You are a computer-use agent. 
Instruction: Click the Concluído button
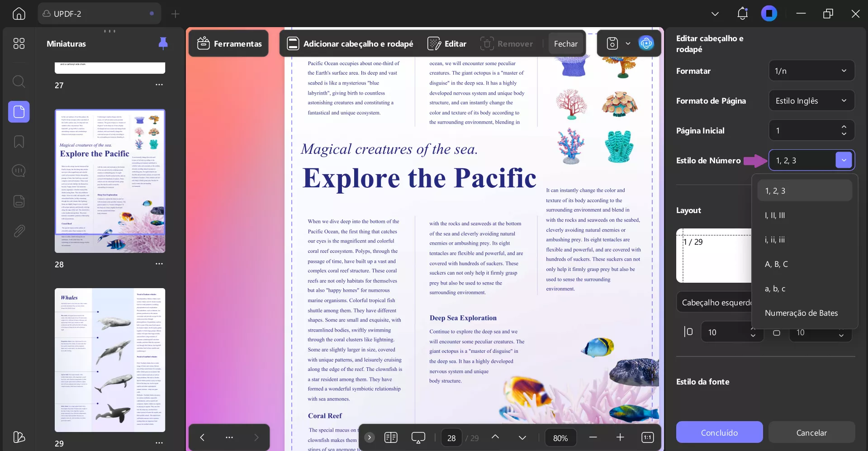coord(719,432)
